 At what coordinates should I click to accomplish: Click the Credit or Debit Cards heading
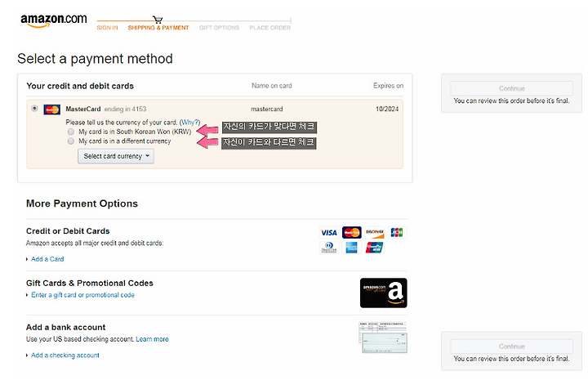pos(68,231)
